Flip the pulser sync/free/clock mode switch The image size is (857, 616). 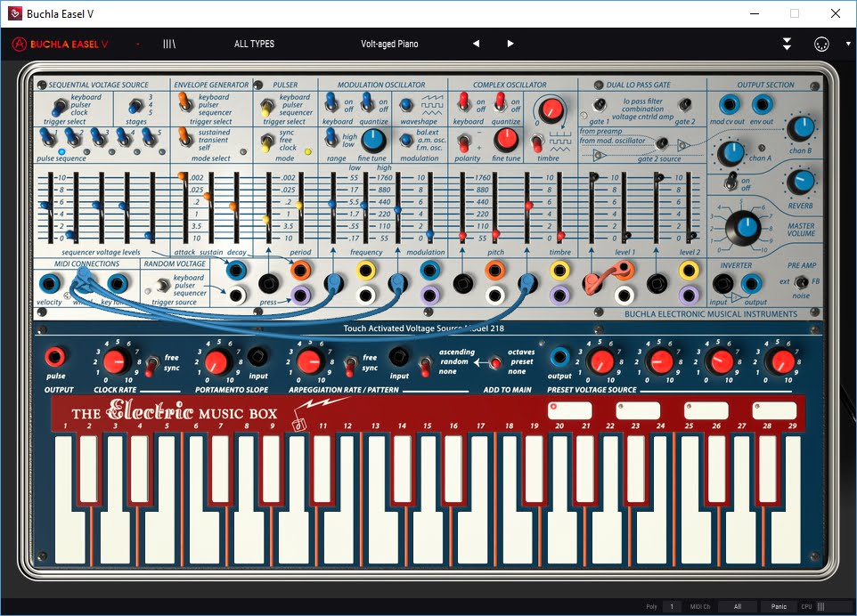[x=266, y=143]
